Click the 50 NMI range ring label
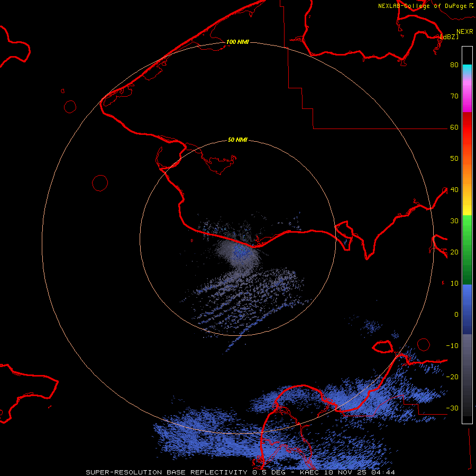The width and height of the screenshot is (476, 476). pos(237,140)
